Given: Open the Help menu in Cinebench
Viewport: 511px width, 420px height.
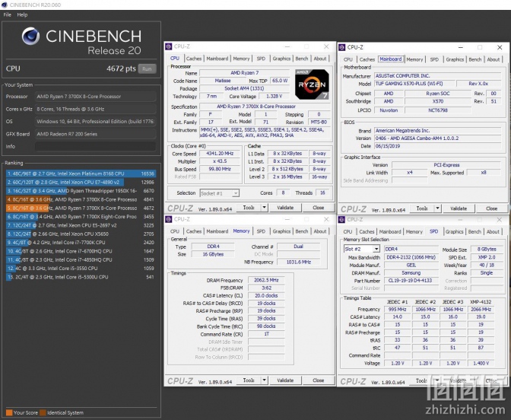Looking at the screenshot, I should click(x=22, y=14).
